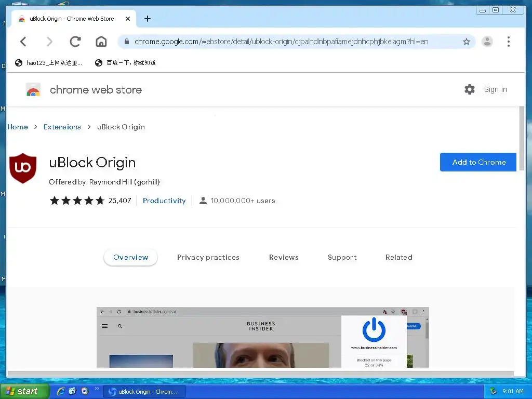The image size is (532, 399).
Task: Launch media player from quick launch
Action: click(85, 391)
